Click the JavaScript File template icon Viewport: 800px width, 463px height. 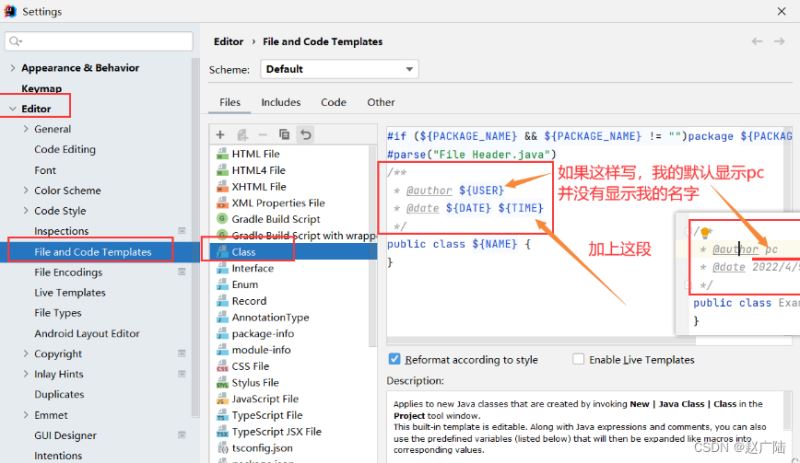click(222, 399)
